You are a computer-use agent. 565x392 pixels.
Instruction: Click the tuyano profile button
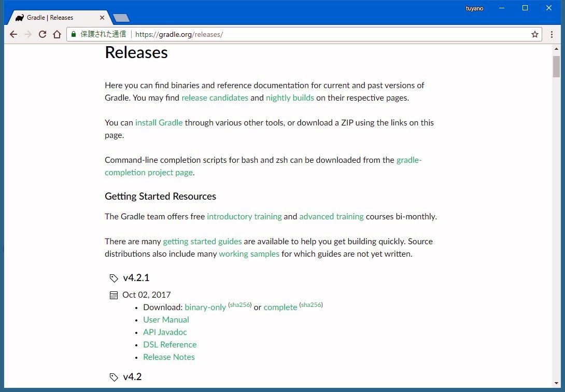[x=474, y=8]
